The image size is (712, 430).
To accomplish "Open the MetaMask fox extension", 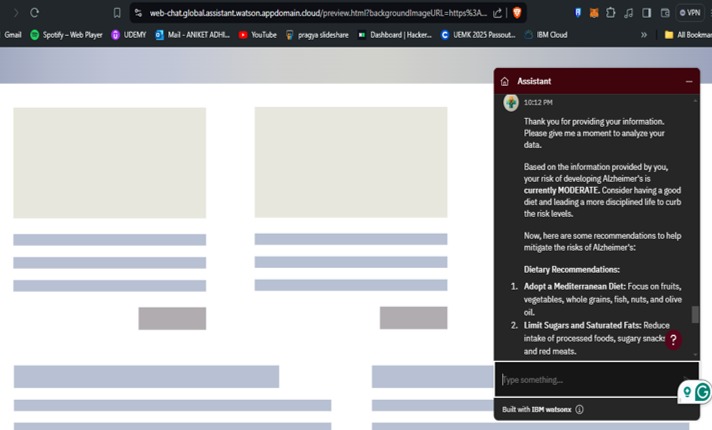I will 594,13.
